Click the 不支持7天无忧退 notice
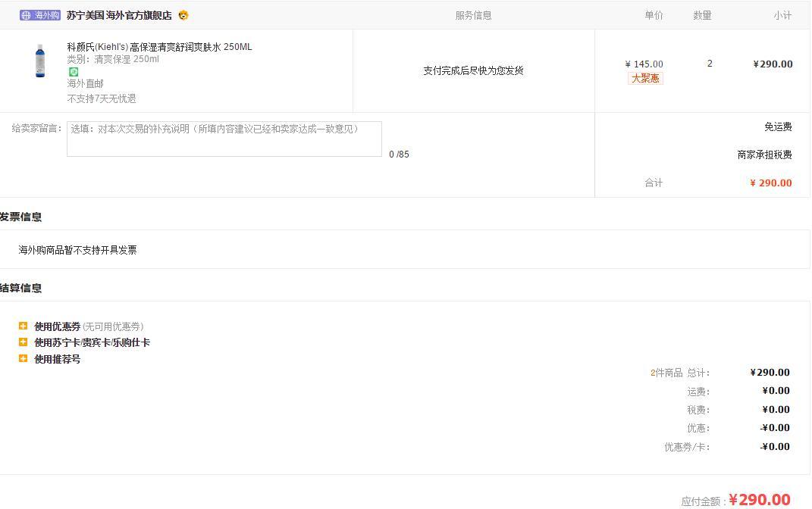 tap(102, 98)
